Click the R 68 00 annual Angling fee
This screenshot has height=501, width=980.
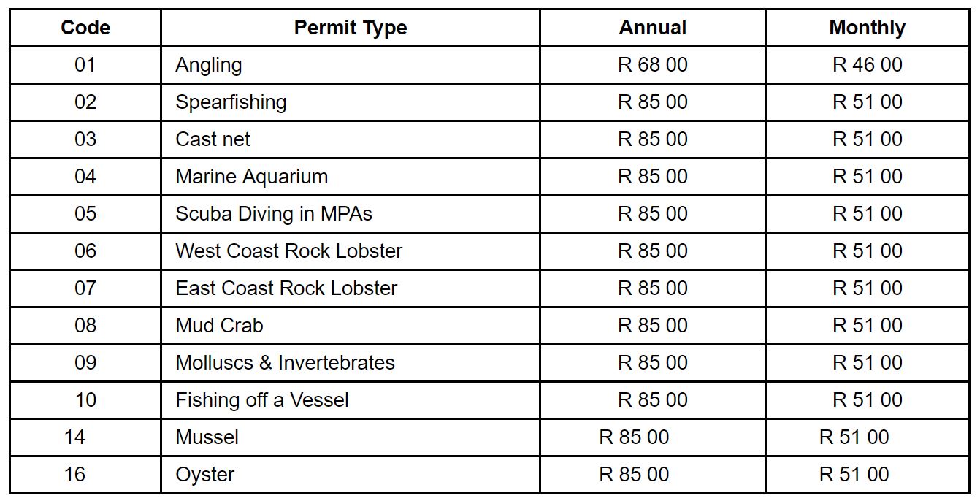click(x=652, y=65)
